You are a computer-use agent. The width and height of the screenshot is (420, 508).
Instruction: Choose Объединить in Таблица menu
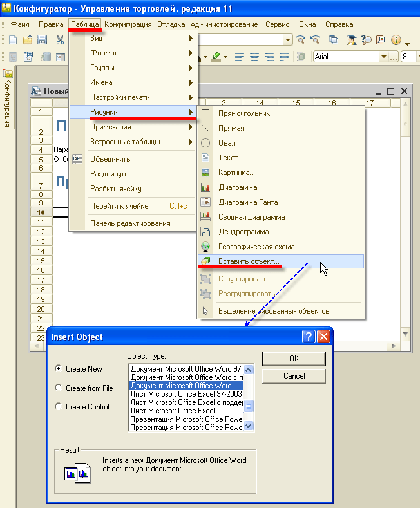[133, 159]
